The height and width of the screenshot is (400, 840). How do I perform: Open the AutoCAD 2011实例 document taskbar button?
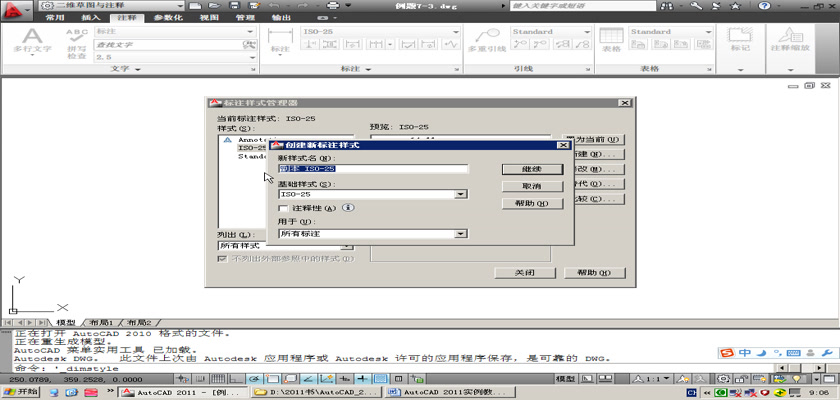point(451,392)
